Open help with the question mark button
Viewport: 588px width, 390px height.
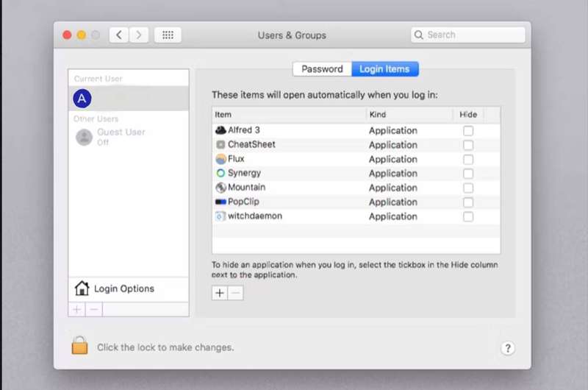(508, 348)
